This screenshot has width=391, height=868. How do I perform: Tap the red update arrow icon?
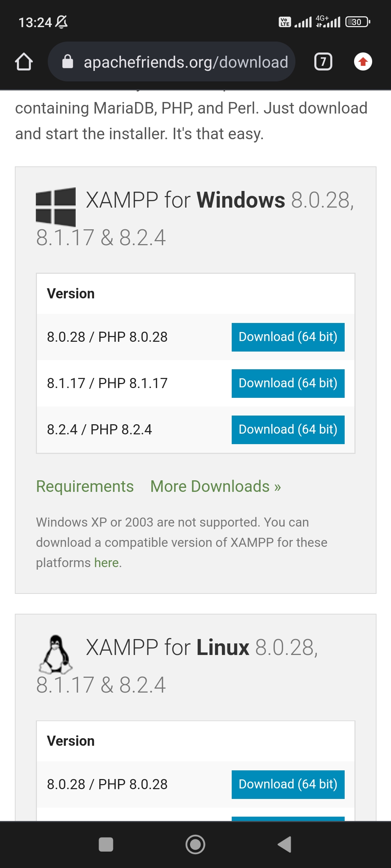[363, 62]
